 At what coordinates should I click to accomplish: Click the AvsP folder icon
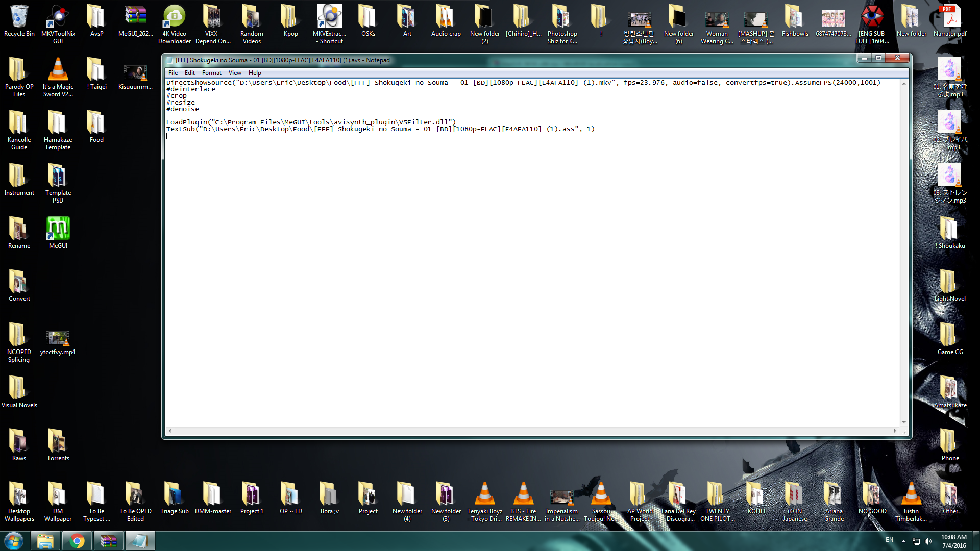click(x=96, y=17)
